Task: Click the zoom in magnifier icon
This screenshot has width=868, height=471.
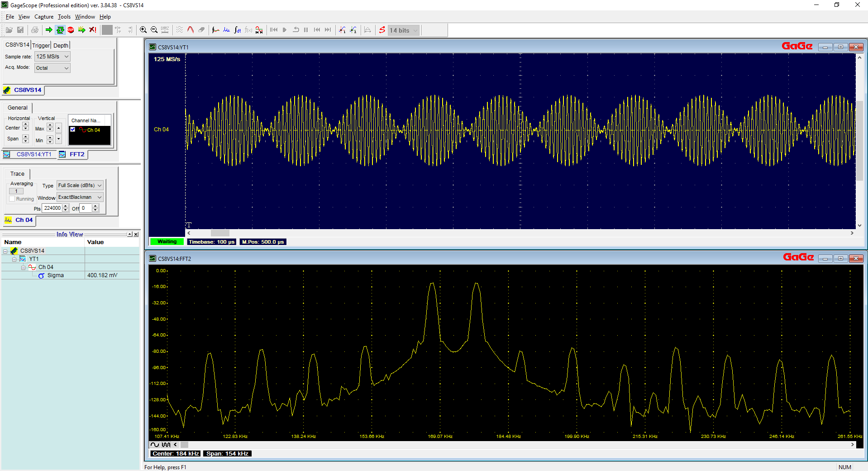Action: tap(143, 30)
